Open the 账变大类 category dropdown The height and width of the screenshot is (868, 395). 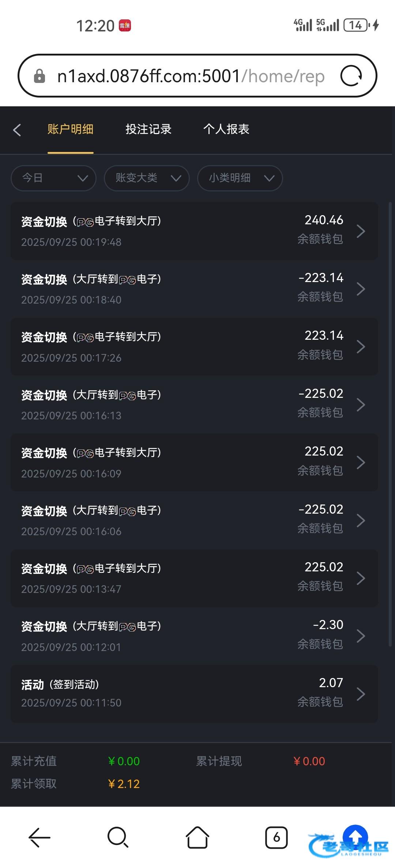(147, 178)
